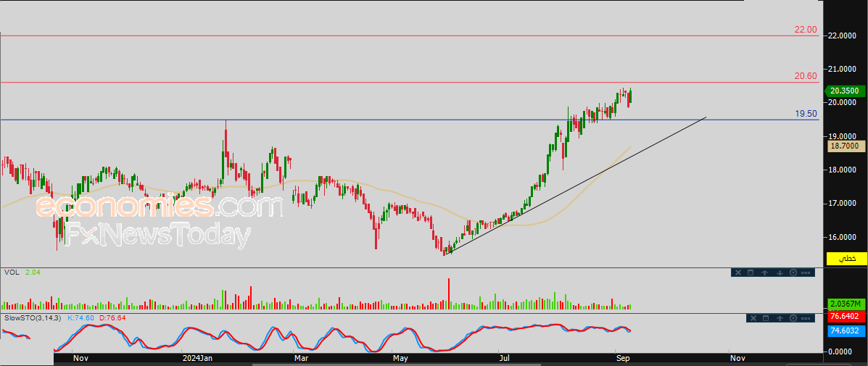Move the SlowSTO pane up
Image resolution: width=868 pixels, height=366 pixels.
tap(780, 318)
